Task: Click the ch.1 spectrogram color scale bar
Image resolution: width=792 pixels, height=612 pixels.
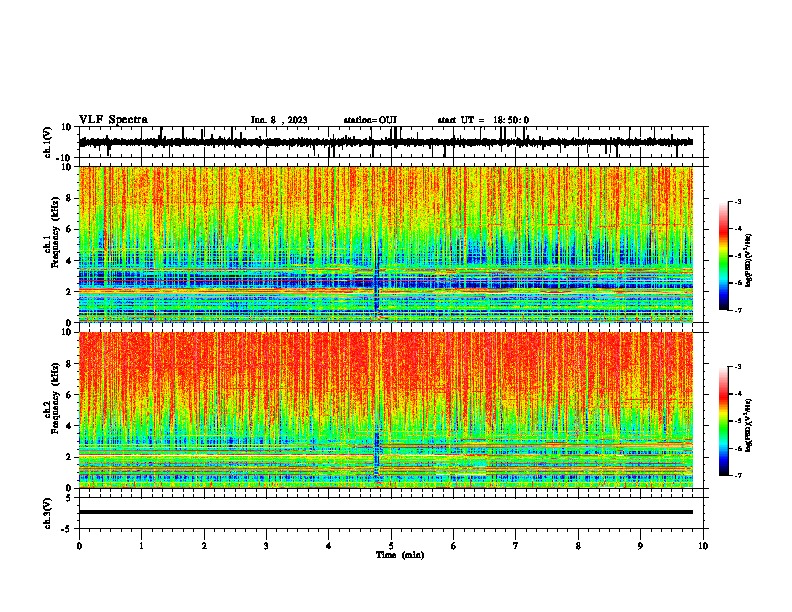Action: coord(724,256)
